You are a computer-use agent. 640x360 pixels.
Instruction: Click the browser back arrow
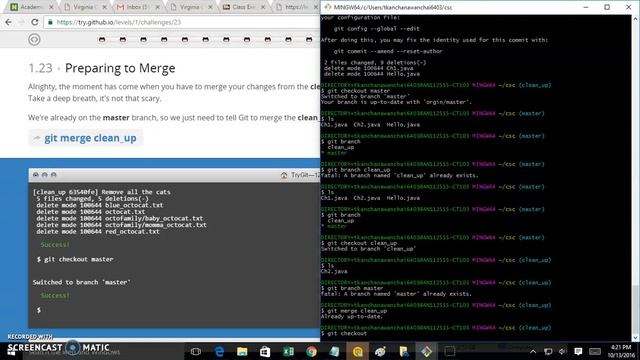click(x=9, y=22)
